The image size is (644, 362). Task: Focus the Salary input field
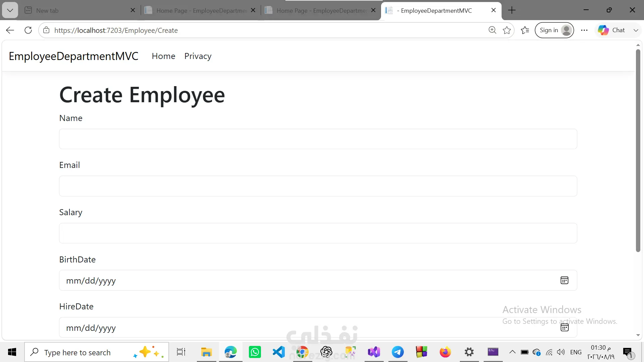318,233
